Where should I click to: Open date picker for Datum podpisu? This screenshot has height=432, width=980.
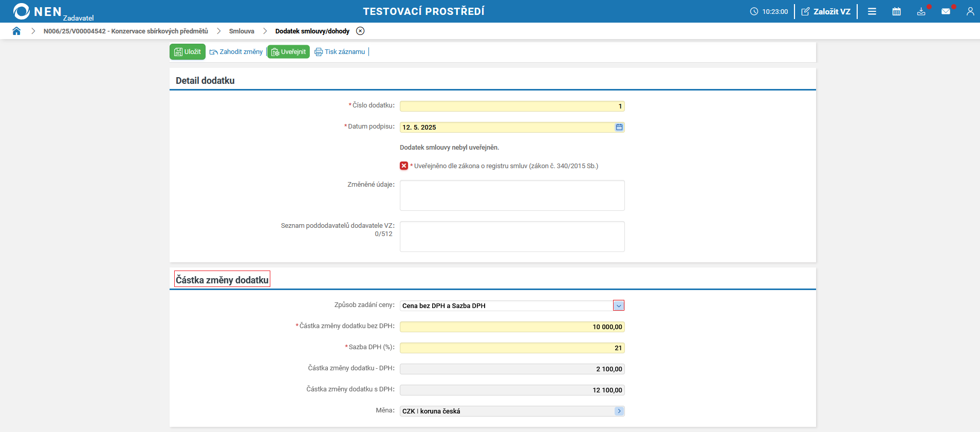point(619,127)
